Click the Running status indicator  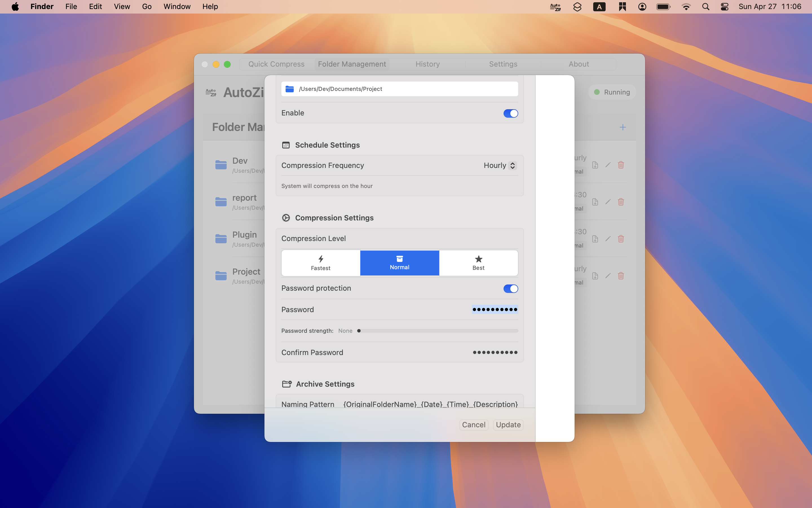point(612,92)
